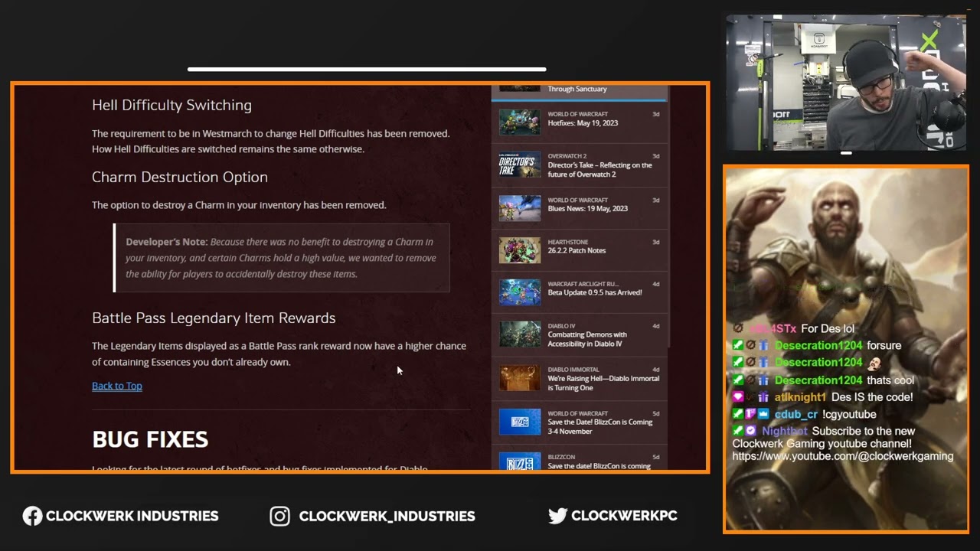
Task: Open 'Director's Take – Reflecting on the future' article
Action: click(x=599, y=170)
